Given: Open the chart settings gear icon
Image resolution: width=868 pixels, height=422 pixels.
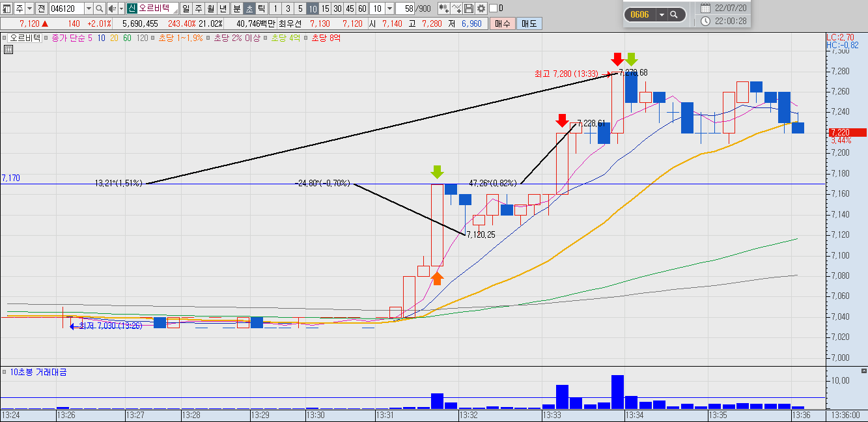Looking at the screenshot, I should click(x=481, y=8).
